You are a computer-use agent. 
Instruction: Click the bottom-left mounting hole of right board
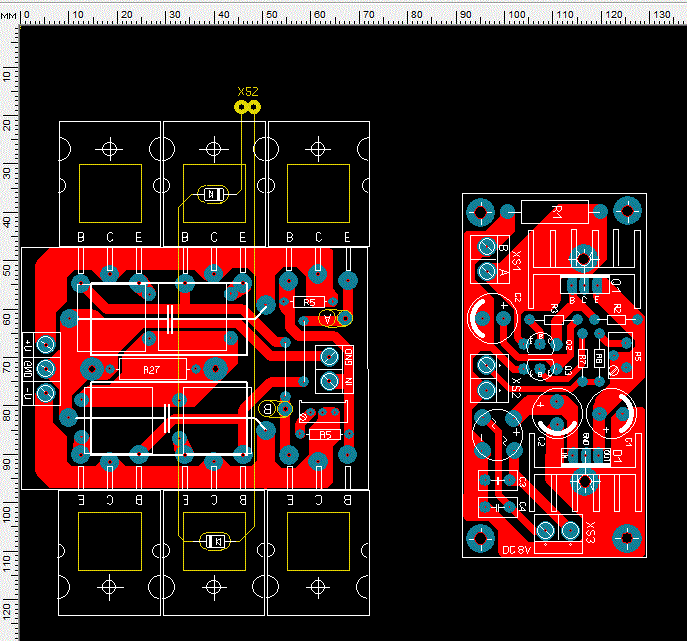(481, 538)
